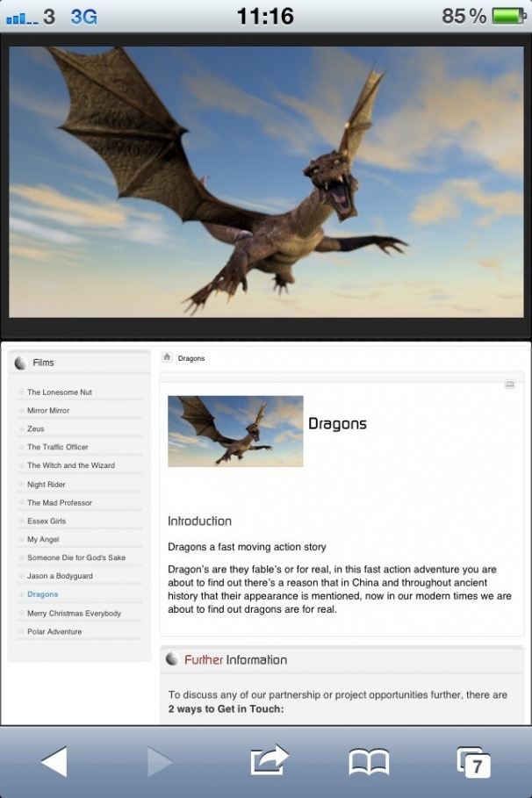Screen dimensions: 532x798
Task: Tap the Safari forward arrow
Action: pyautogui.click(x=160, y=761)
